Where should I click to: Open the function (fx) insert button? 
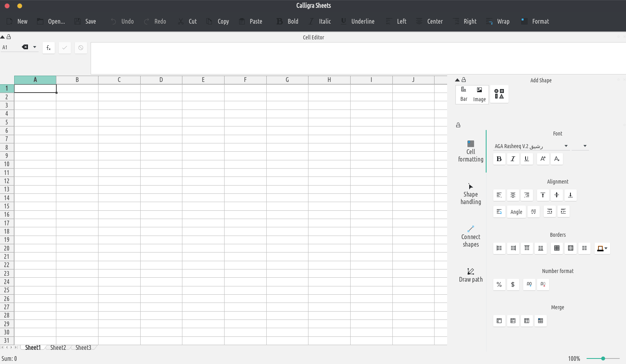coord(48,48)
